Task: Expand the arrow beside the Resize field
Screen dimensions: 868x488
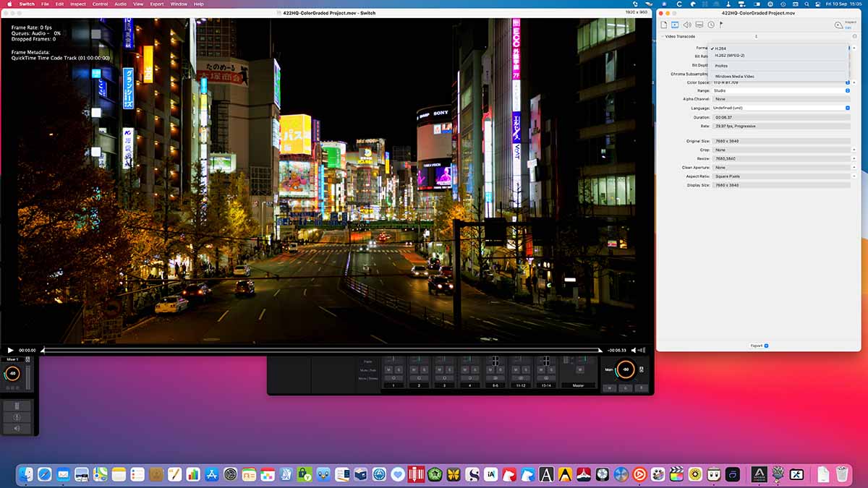Action: pyautogui.click(x=854, y=158)
